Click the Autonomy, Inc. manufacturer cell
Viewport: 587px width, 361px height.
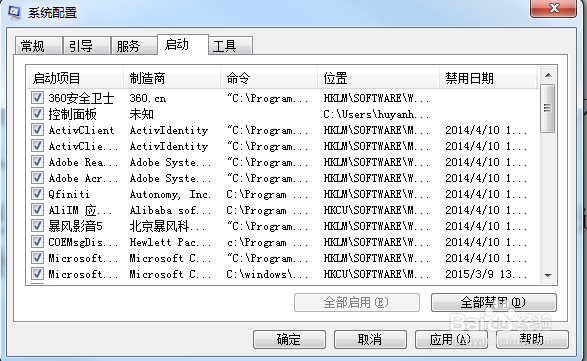pos(170,194)
